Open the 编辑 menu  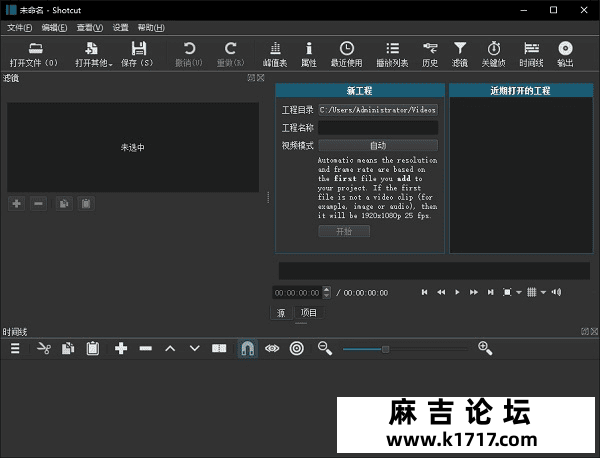pos(54,28)
